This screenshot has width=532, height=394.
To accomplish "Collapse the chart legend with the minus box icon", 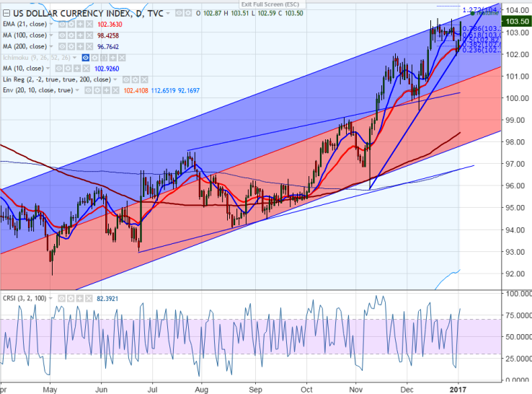I will click(6, 13).
